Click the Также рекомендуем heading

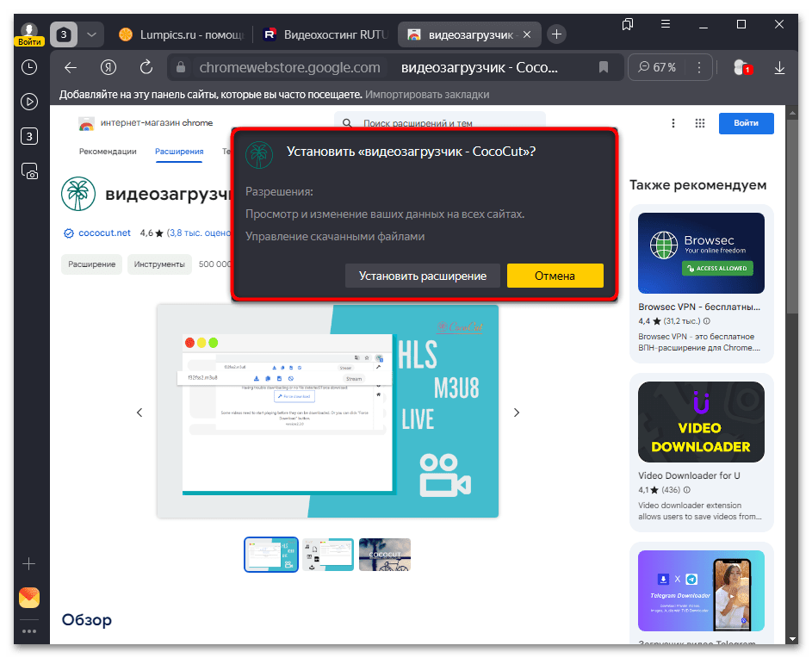697,185
